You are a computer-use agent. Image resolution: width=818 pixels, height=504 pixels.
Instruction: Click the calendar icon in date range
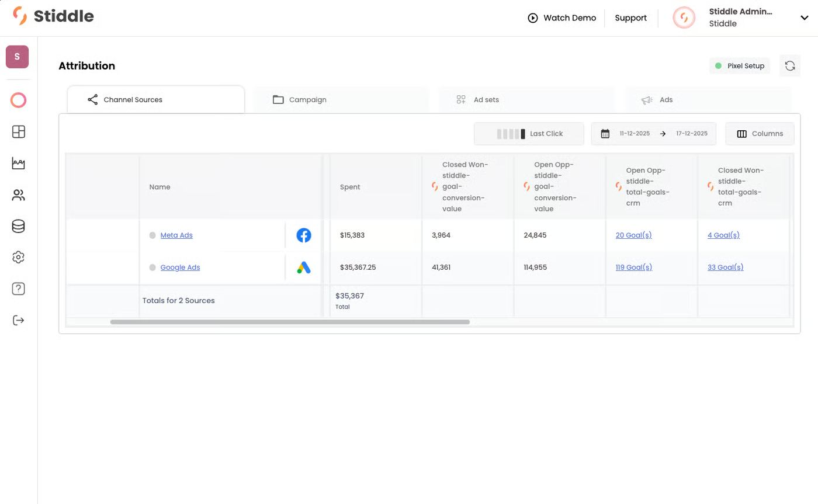tap(605, 134)
